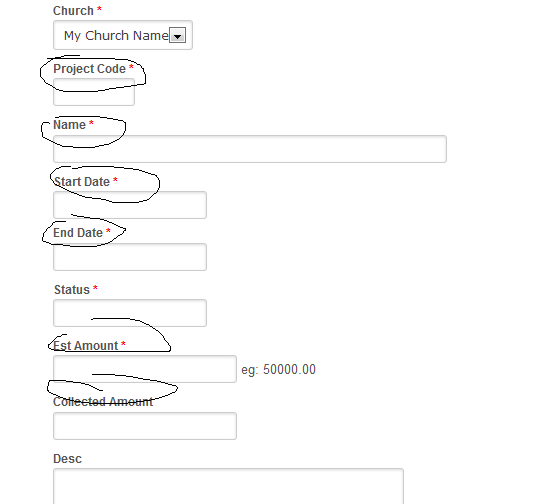Click the Collected Amount label

pos(103,402)
